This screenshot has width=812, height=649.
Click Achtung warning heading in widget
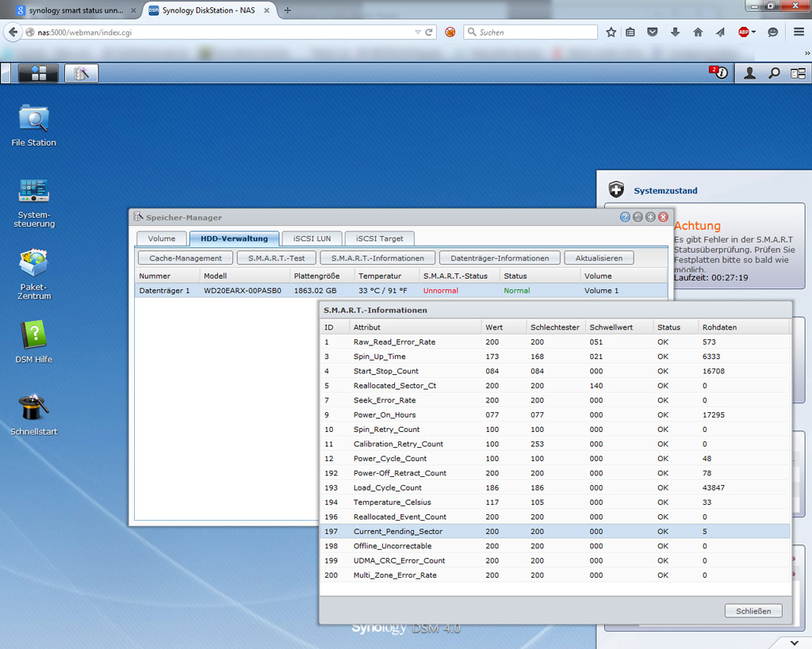coord(697,226)
